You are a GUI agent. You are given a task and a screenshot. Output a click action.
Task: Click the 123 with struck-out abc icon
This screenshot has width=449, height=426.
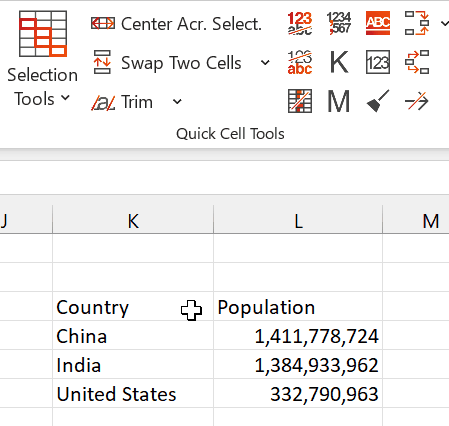[x=300, y=23]
